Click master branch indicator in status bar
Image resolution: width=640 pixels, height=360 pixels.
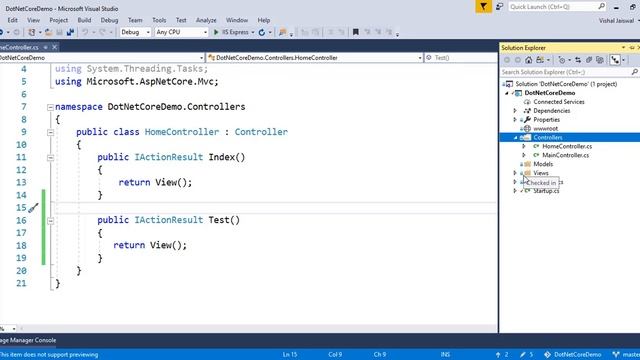[627, 354]
